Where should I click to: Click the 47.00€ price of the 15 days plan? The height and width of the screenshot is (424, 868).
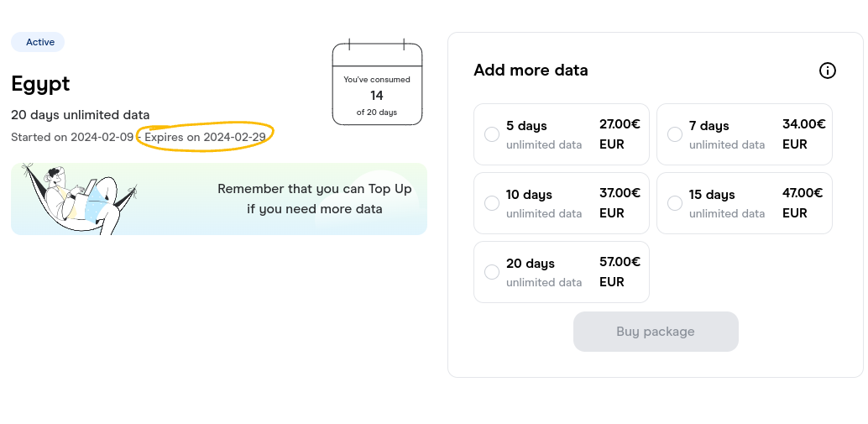(x=803, y=192)
